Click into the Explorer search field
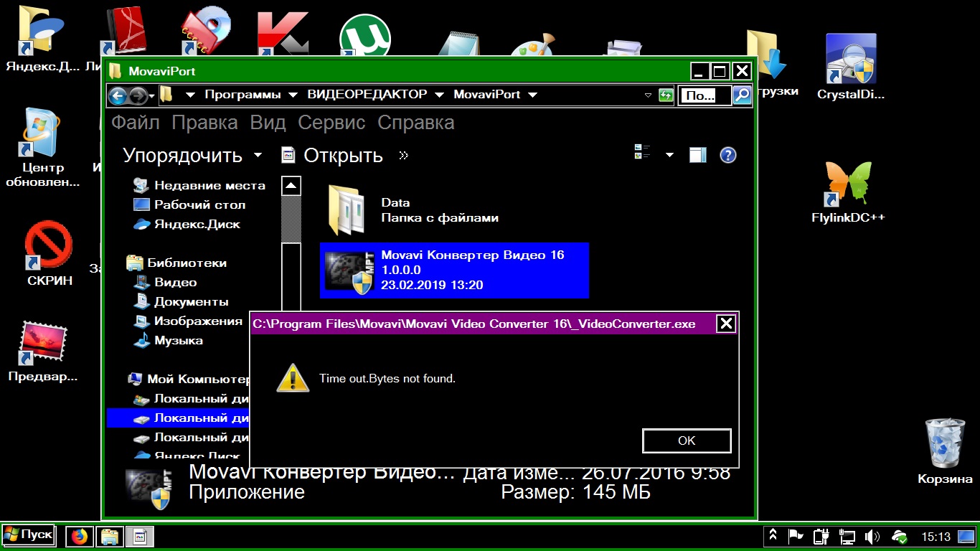 pos(705,95)
